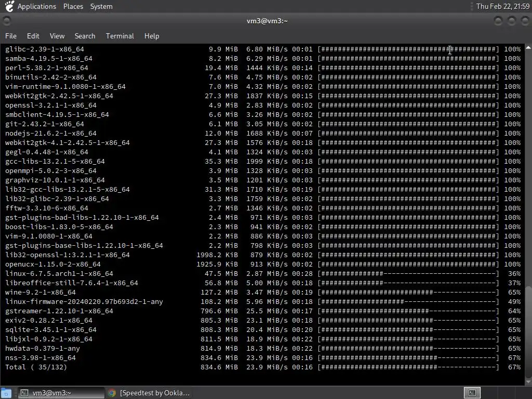Open the Applications menu
This screenshot has height=399, width=532.
point(37,6)
